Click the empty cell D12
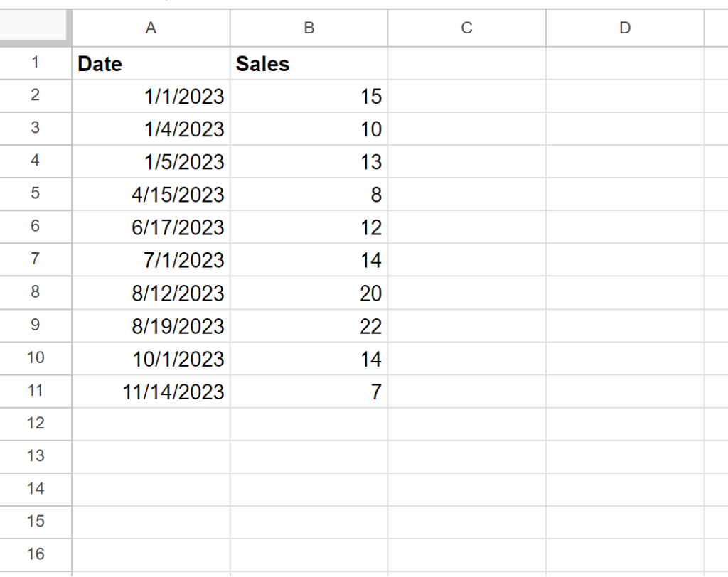Image resolution: width=728 pixels, height=577 pixels. [x=624, y=424]
